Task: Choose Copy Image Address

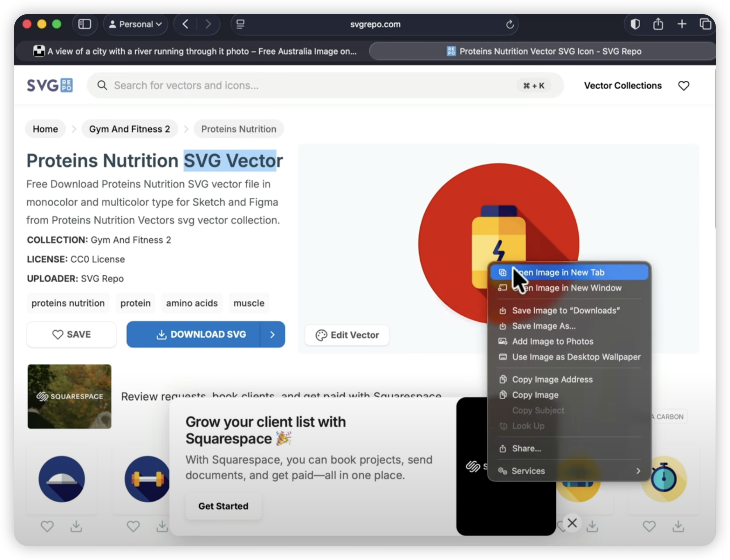Action: (x=569, y=379)
